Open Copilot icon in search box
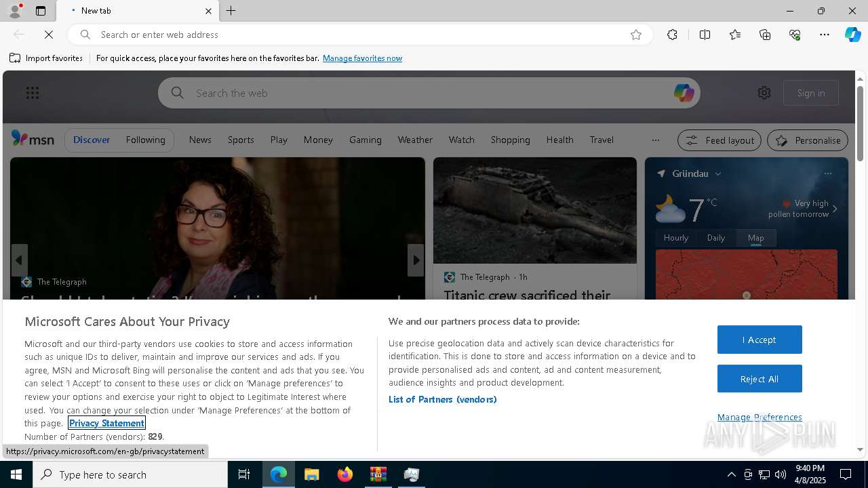 pos(684,93)
